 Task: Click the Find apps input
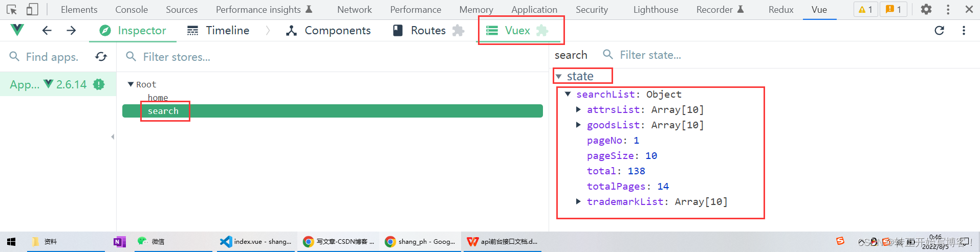coord(52,57)
